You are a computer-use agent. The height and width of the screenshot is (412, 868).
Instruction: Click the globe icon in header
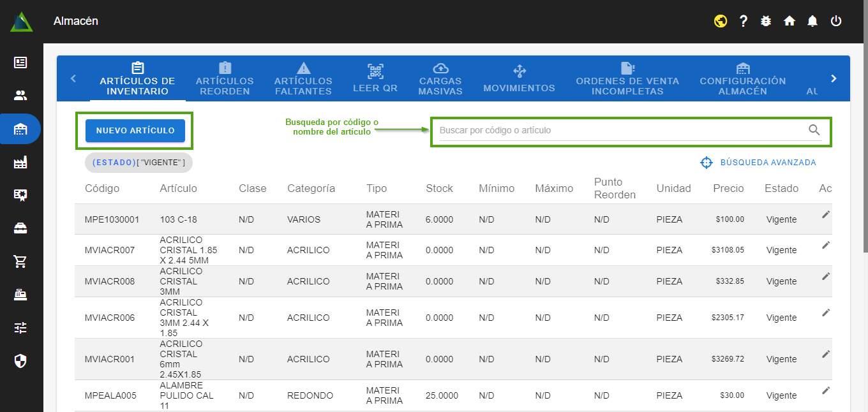(x=721, y=21)
